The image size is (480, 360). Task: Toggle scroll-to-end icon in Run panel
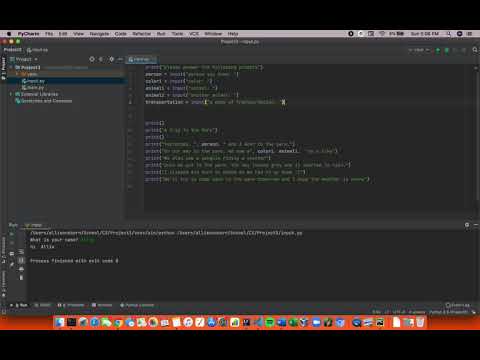pyautogui.click(x=21, y=260)
